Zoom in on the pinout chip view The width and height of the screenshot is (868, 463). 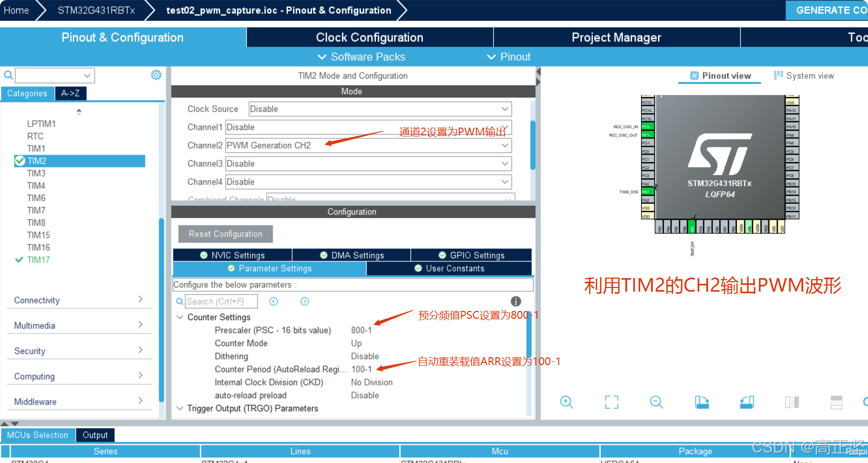567,402
